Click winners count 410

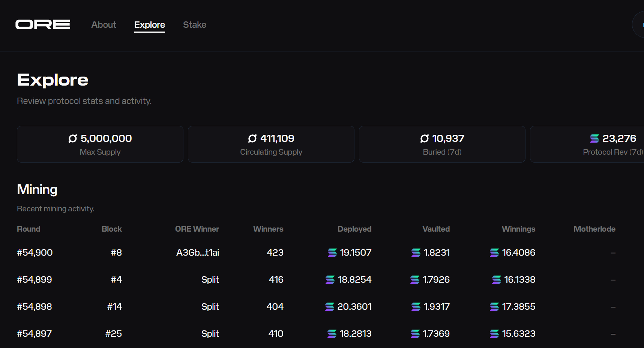(x=276, y=334)
